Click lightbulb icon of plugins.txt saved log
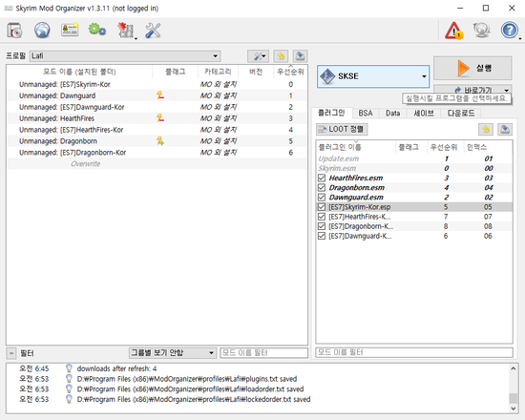Viewport: 525px width, 420px height. tap(69, 379)
